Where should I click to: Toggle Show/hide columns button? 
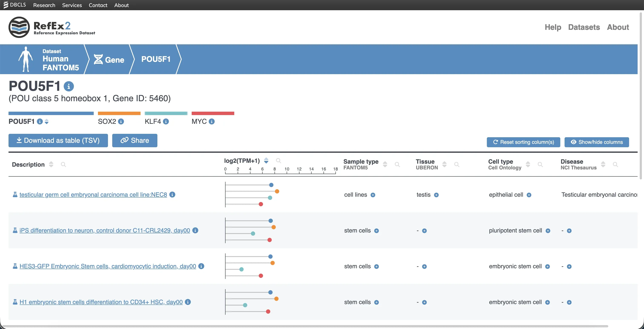[597, 142]
